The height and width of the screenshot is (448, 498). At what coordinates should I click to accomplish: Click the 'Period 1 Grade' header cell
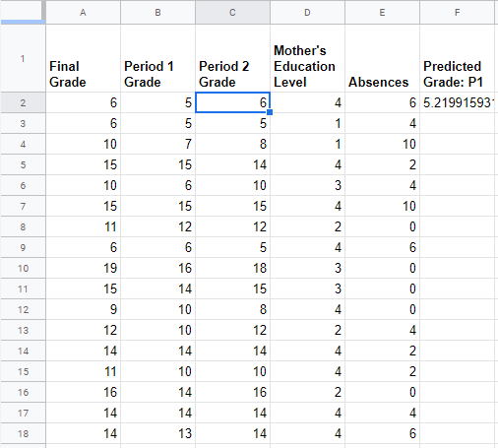point(157,58)
